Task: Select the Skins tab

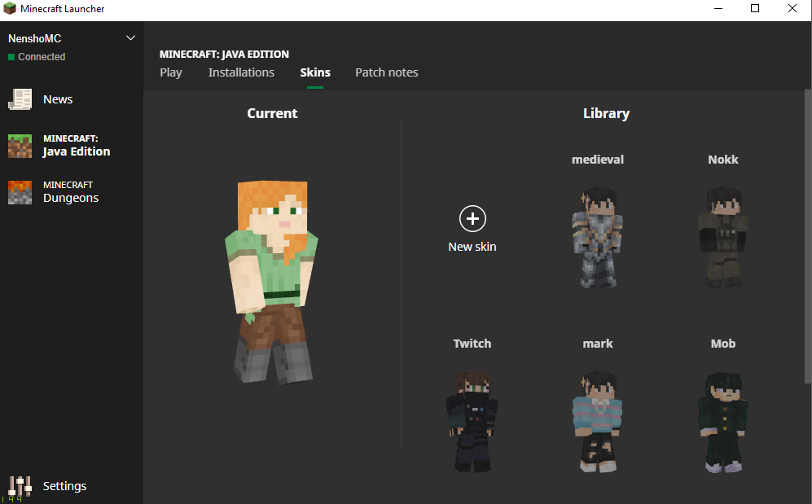Action: tap(315, 72)
